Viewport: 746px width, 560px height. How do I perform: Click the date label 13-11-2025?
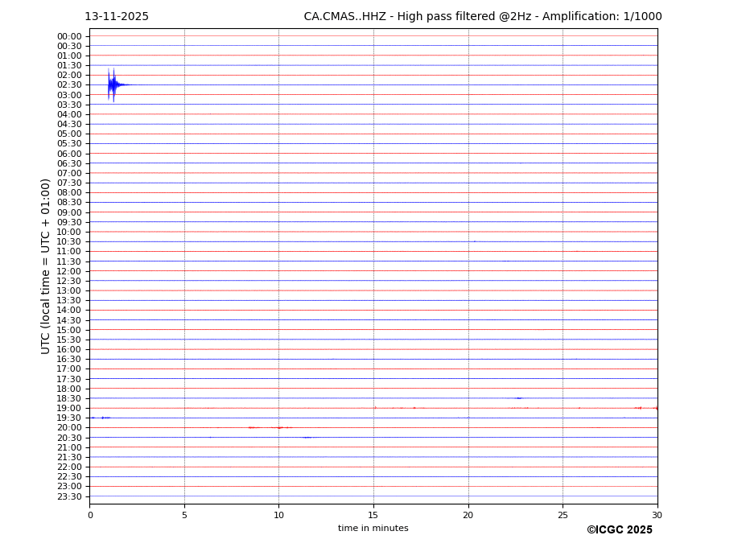(117, 17)
